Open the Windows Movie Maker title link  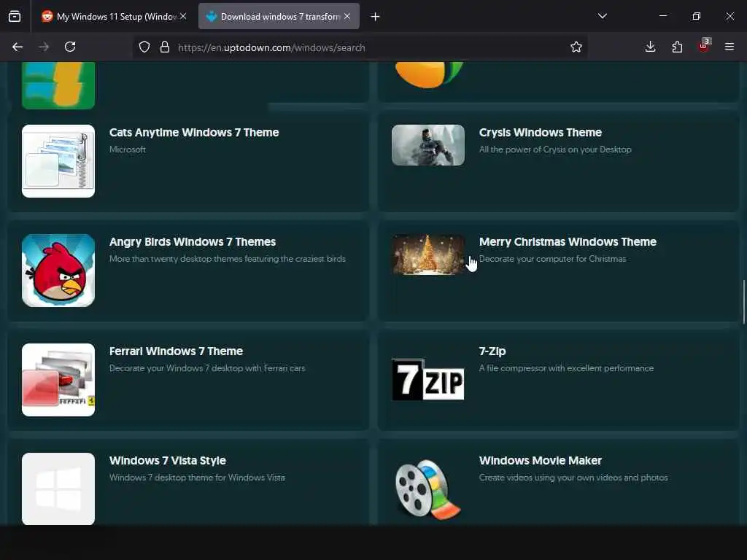pos(541,461)
